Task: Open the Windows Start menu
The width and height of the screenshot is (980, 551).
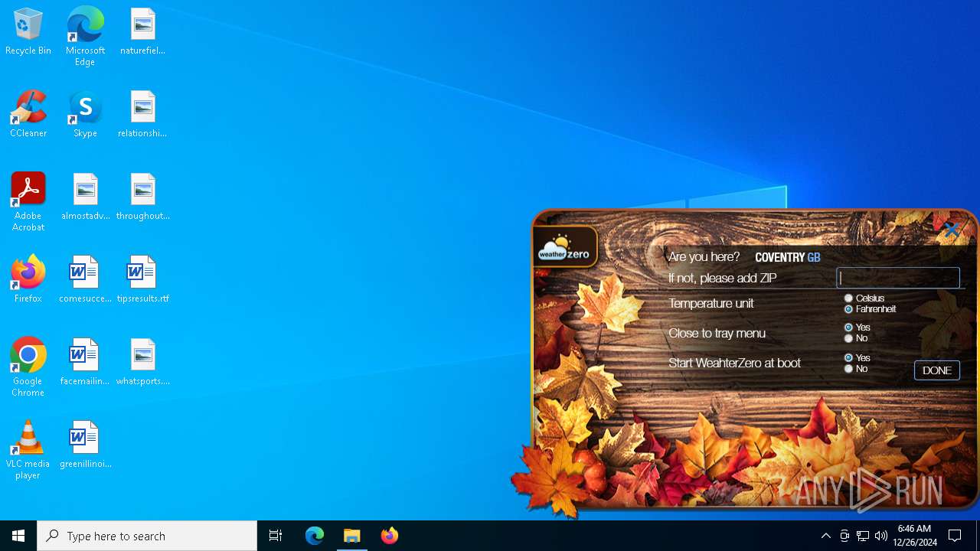Action: coord(18,536)
